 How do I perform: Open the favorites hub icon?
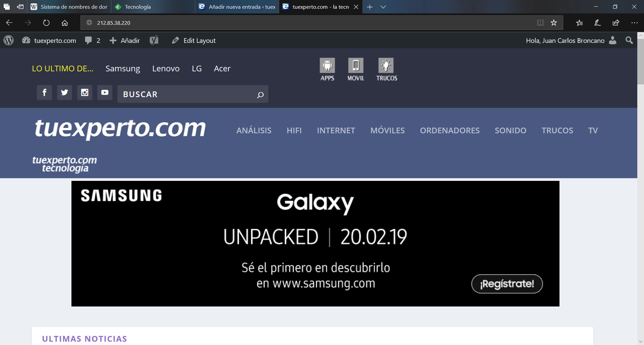click(x=579, y=23)
